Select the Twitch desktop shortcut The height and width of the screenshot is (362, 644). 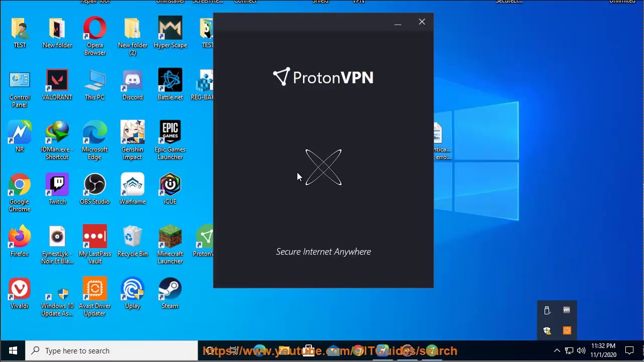pyautogui.click(x=57, y=189)
